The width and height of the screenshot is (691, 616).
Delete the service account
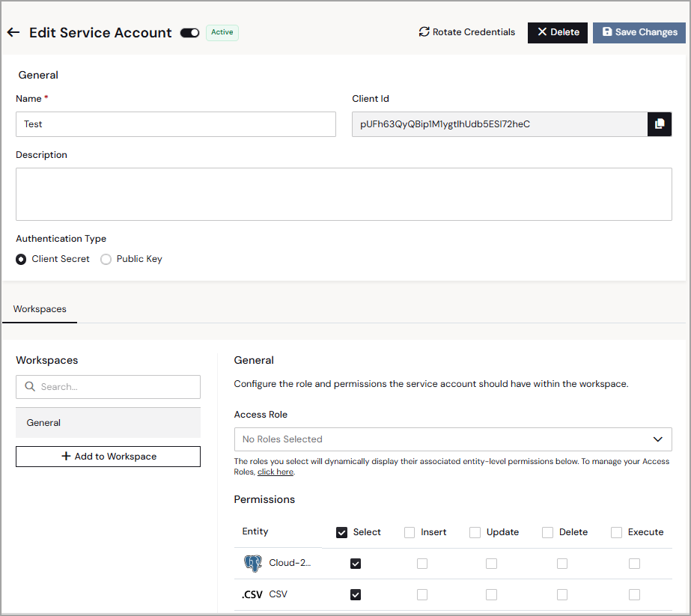(x=558, y=33)
